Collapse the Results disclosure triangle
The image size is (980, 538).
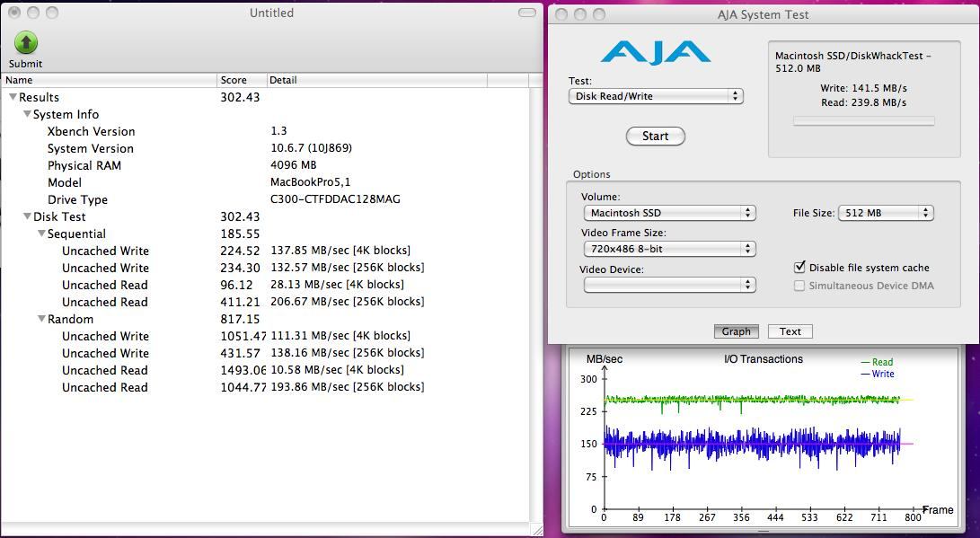[13, 97]
